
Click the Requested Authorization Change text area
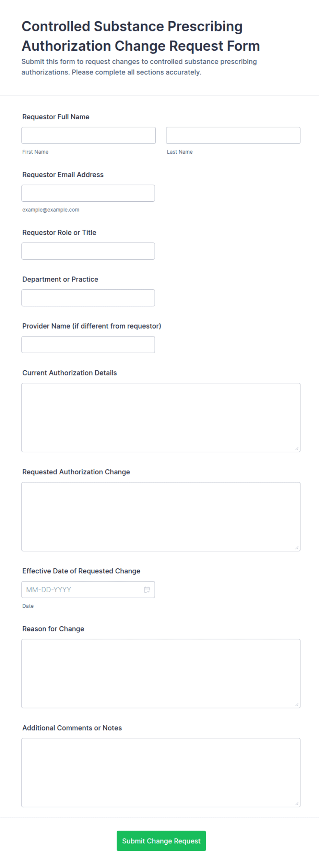point(161,516)
